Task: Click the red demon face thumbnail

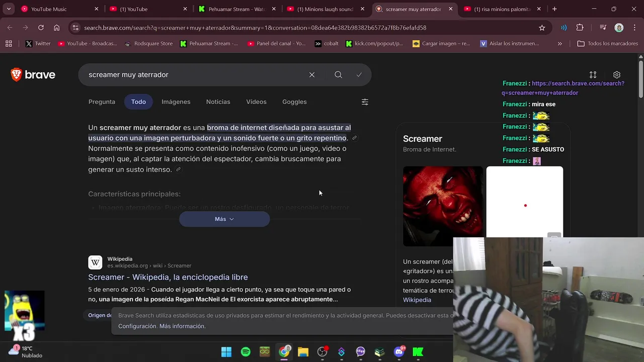Action: click(x=443, y=206)
